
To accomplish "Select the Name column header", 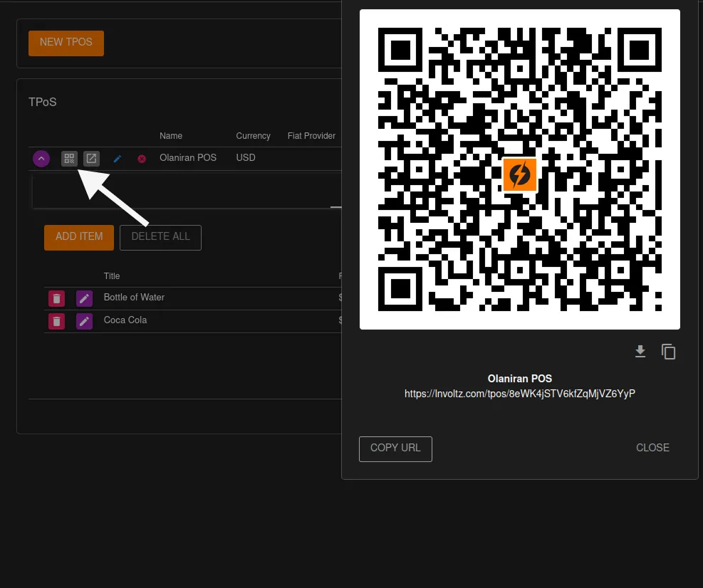I will pos(171,135).
